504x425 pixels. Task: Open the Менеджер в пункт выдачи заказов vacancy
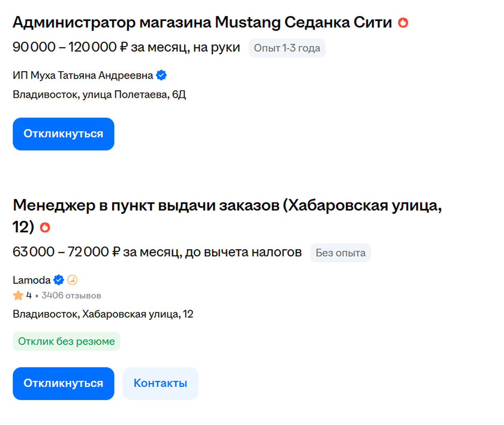pos(227,216)
